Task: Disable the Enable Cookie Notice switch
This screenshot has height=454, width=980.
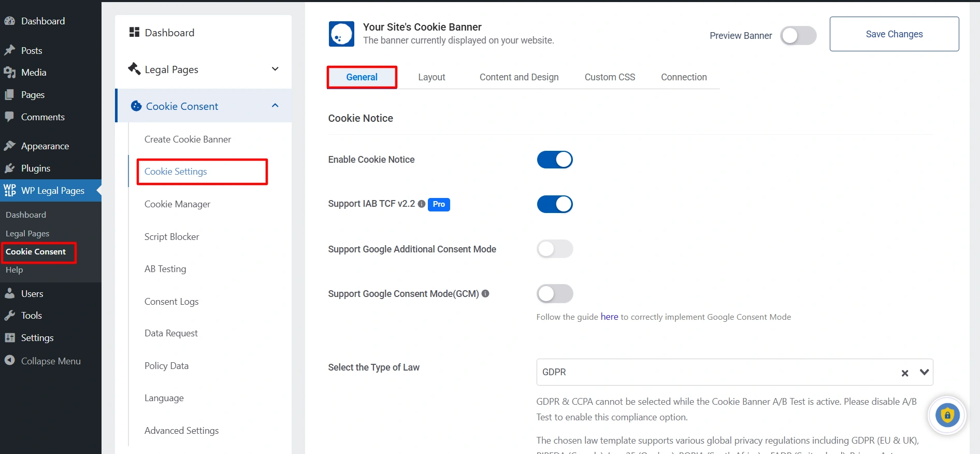Action: point(555,160)
